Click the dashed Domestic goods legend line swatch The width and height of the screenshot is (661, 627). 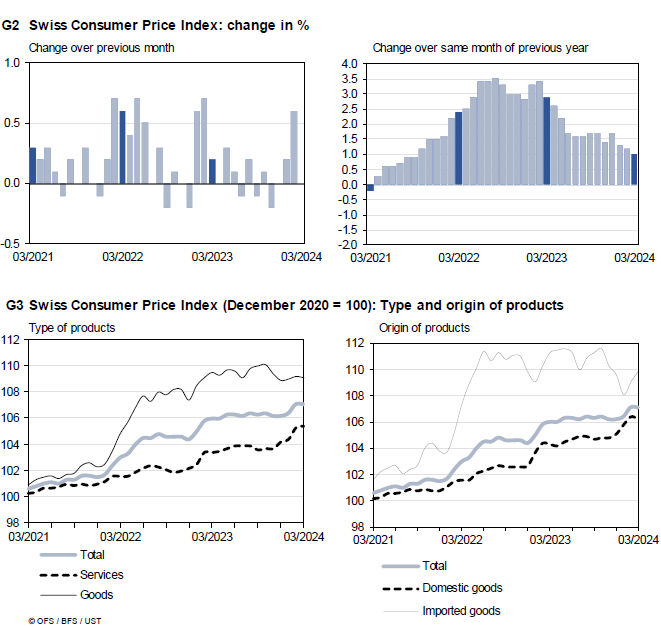click(403, 588)
